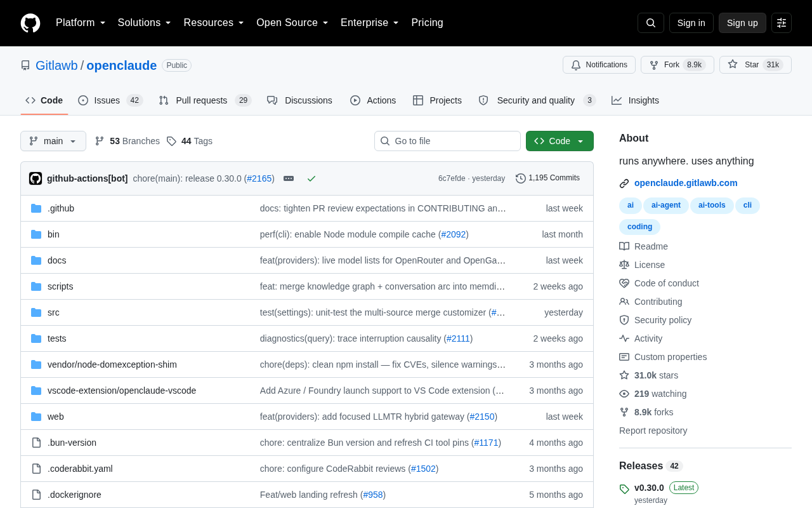Image resolution: width=812 pixels, height=508 pixels.
Task: Click the Notifications button
Action: coord(599,65)
